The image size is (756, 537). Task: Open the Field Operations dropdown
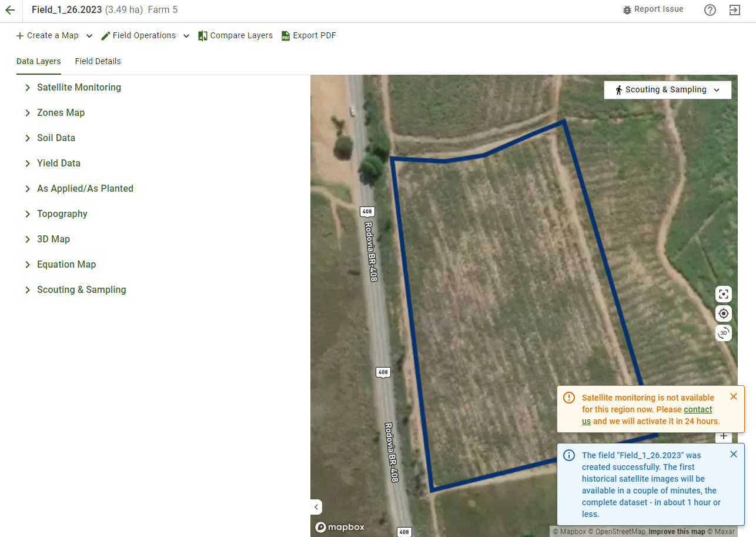pos(145,36)
